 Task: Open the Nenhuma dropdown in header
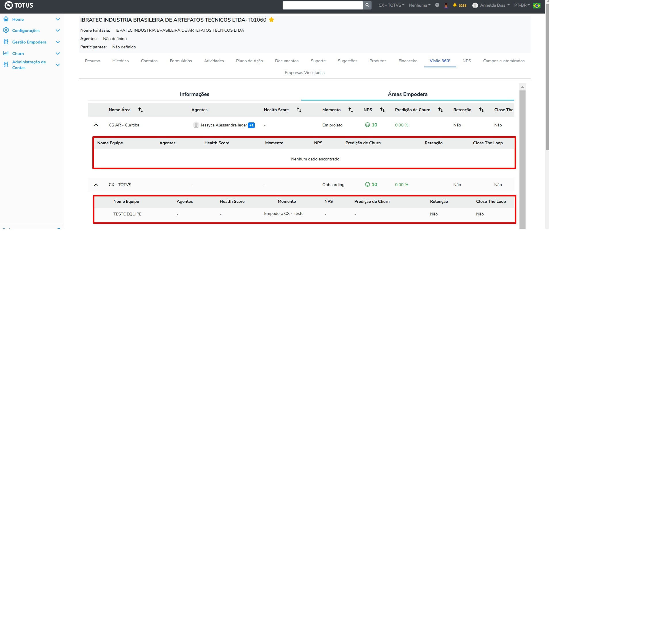pos(419,5)
